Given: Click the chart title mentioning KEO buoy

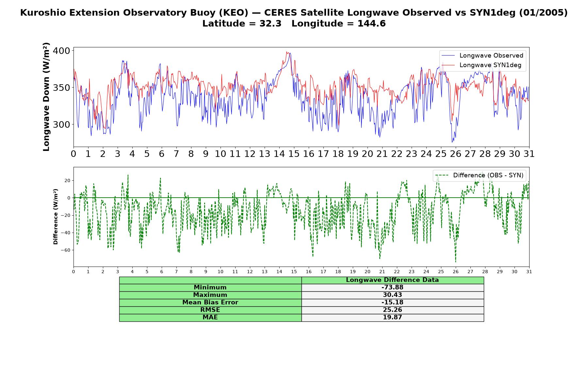Looking at the screenshot, I should click(x=294, y=13).
